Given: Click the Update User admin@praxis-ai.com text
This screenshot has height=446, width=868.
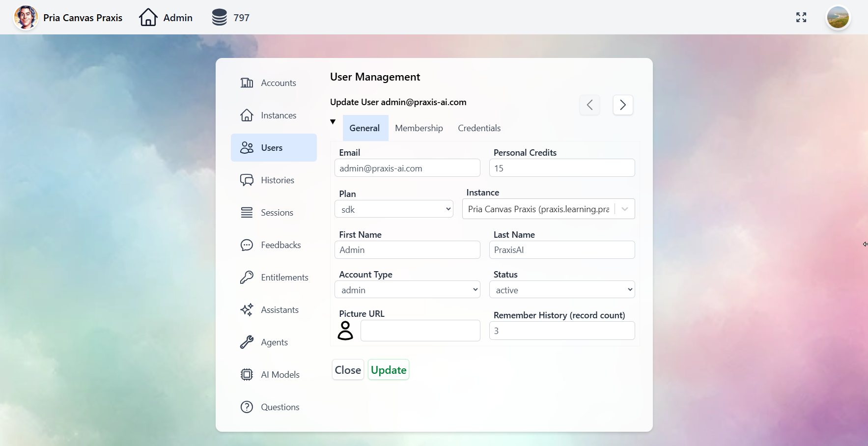Looking at the screenshot, I should point(398,102).
